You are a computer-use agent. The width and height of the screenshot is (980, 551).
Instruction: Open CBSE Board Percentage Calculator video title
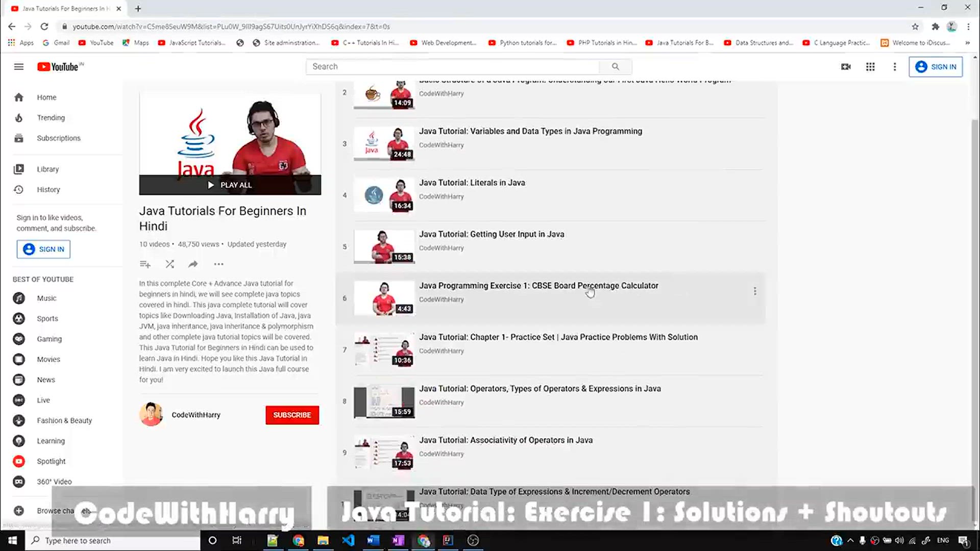(x=538, y=286)
